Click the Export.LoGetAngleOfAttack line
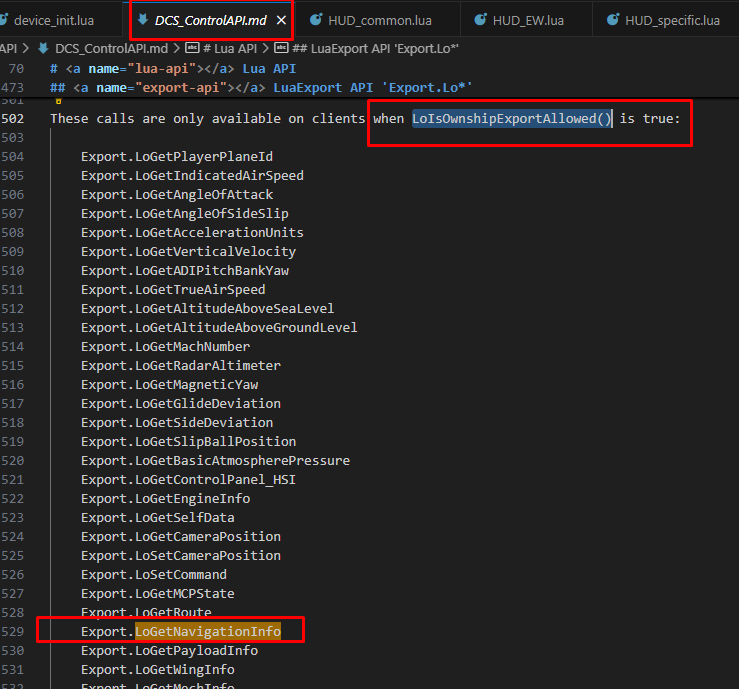Image resolution: width=739 pixels, height=689 pixels. 177,195
